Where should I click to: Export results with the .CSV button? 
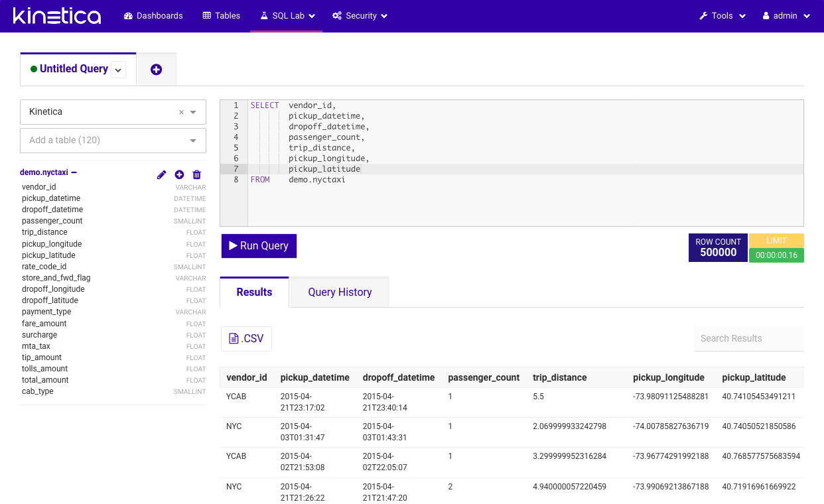[x=246, y=338]
